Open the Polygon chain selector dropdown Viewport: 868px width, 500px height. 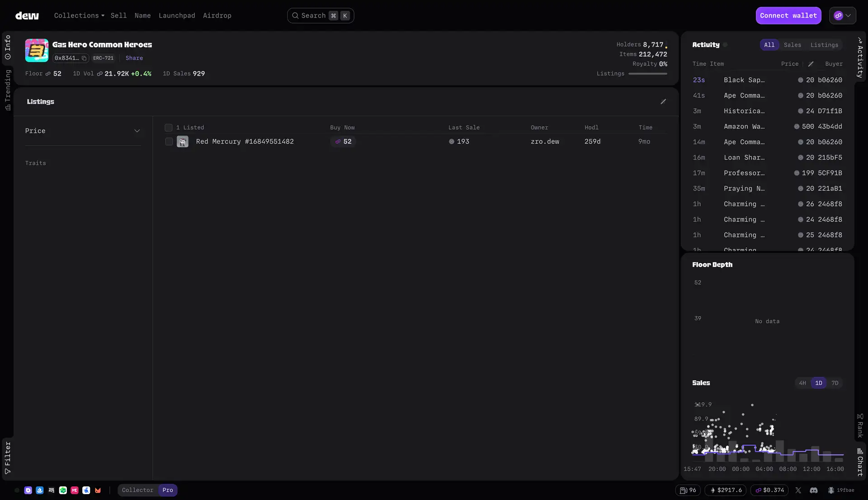(843, 15)
